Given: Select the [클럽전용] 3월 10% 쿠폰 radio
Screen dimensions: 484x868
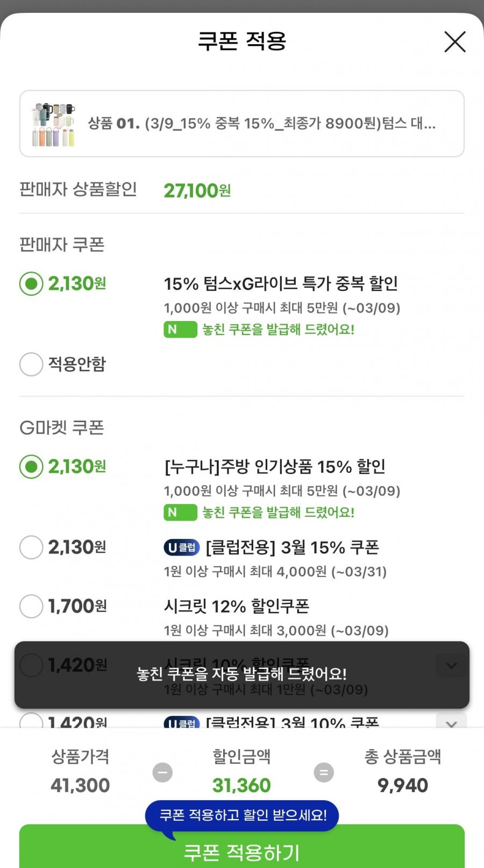Looking at the screenshot, I should pos(31,721).
